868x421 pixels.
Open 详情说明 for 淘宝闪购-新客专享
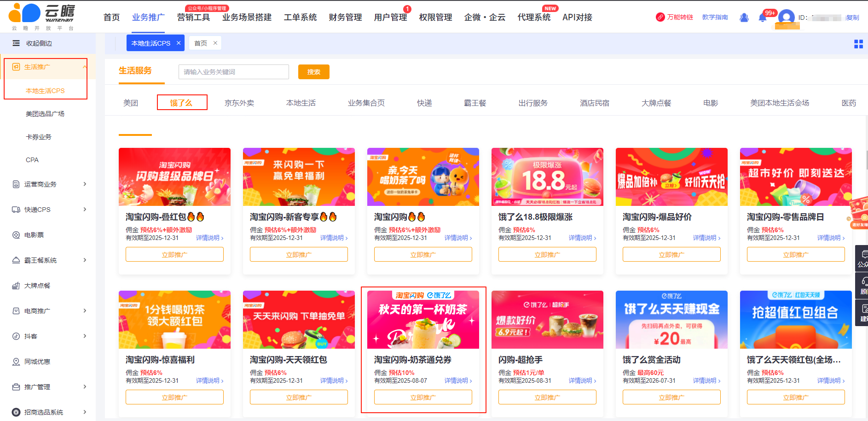click(x=334, y=238)
